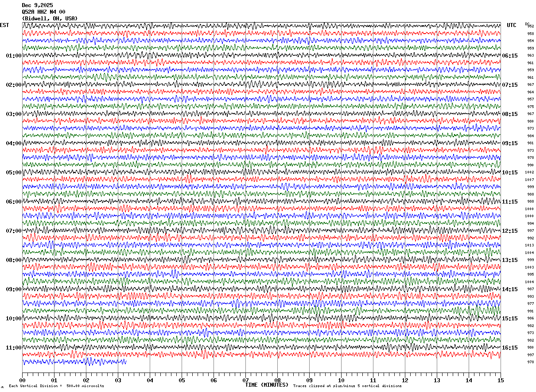Select the 07:00 EST row label
Screen dimensions: 536x392
(x=14, y=231)
